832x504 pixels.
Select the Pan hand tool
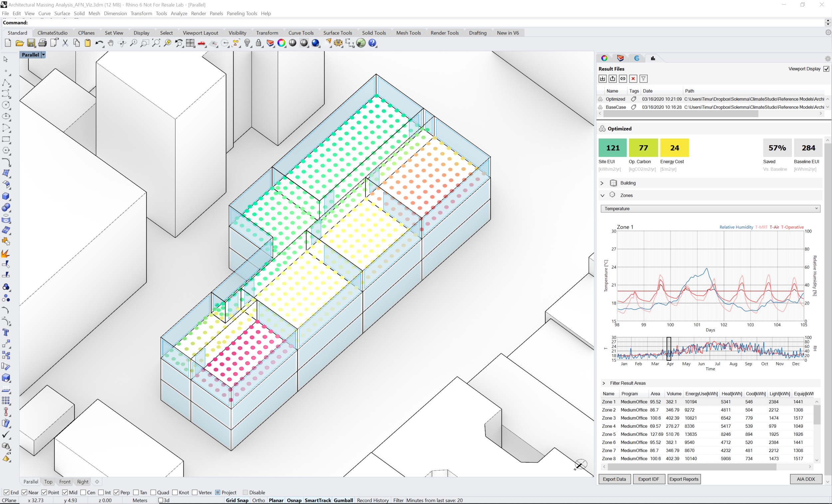111,43
